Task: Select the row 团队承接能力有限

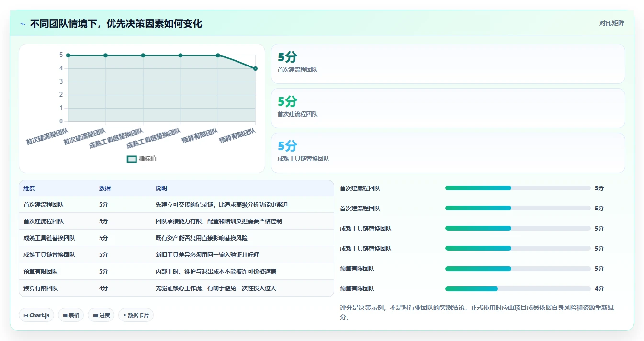Action: (176, 221)
